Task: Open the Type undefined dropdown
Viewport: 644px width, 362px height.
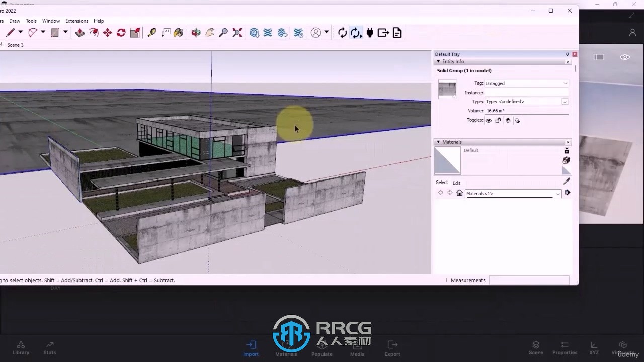Action: (x=526, y=102)
